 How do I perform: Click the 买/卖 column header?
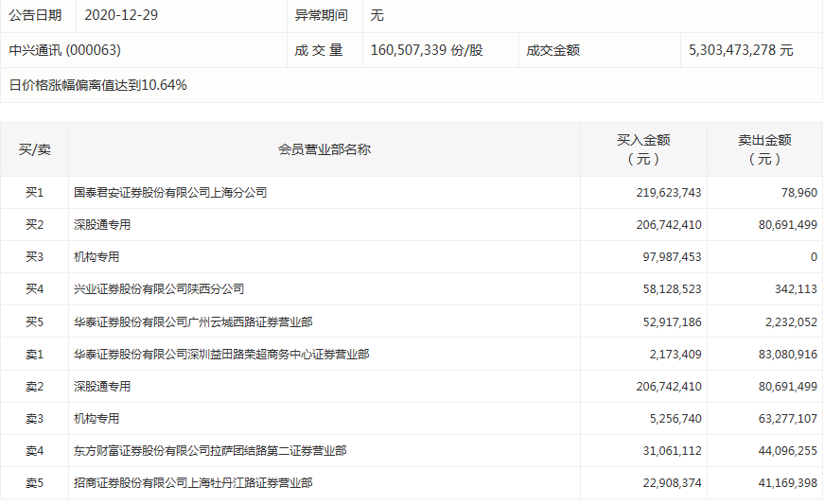pyautogui.click(x=35, y=149)
